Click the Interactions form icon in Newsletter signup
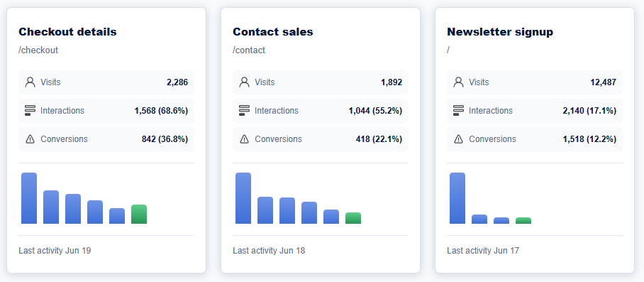The width and height of the screenshot is (644, 282). [459, 111]
